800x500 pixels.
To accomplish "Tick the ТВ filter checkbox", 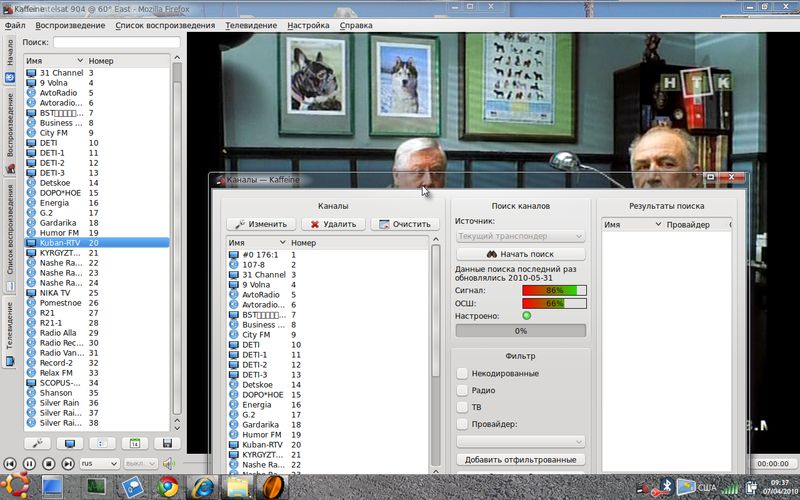I will (x=462, y=408).
